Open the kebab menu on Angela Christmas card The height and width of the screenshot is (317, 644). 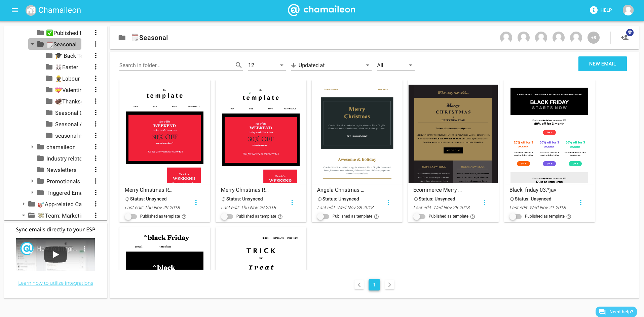point(388,202)
